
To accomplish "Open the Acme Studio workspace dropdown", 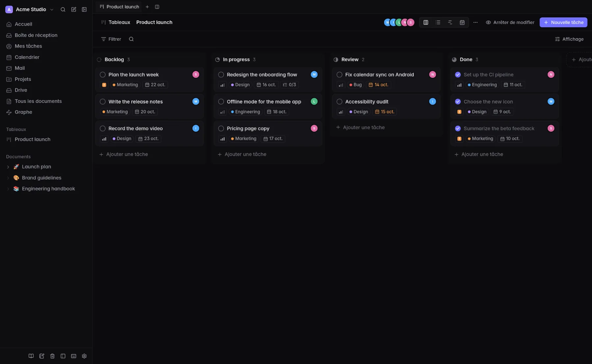I will click(30, 10).
